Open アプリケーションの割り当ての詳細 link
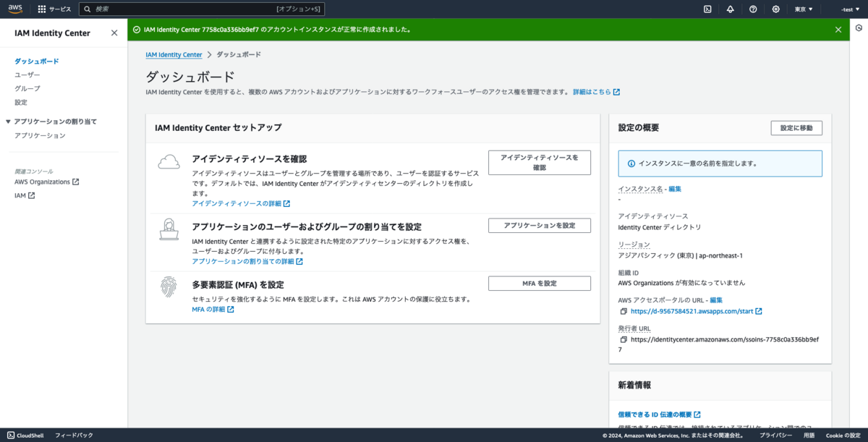Viewport: 868px width, 442px height. pos(247,261)
